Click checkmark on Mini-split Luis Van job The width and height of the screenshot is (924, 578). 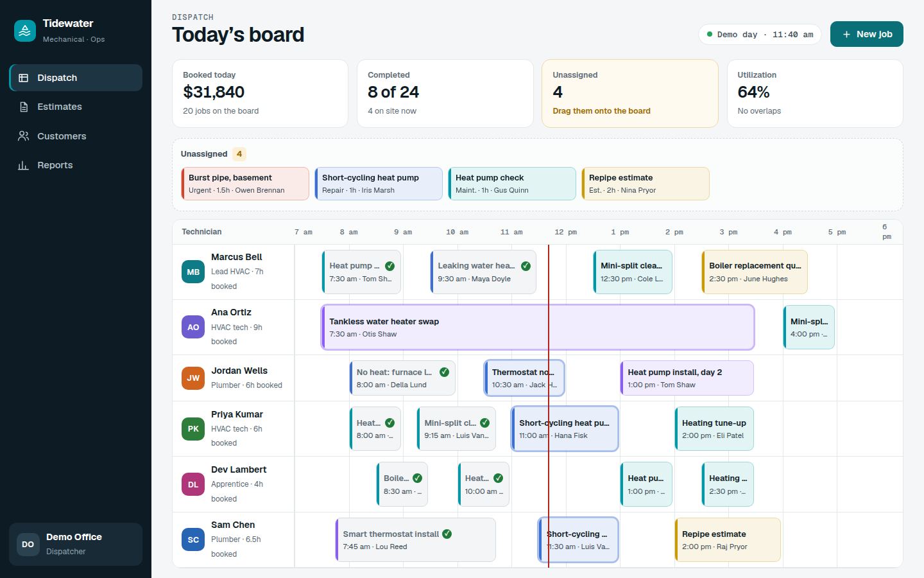pyautogui.click(x=484, y=423)
